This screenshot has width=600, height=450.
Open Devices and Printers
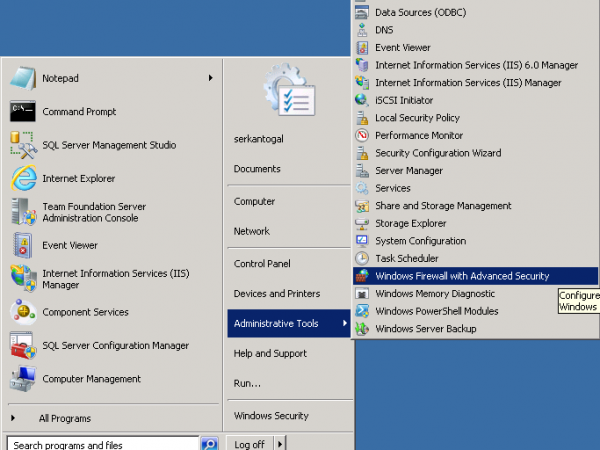pos(277,293)
